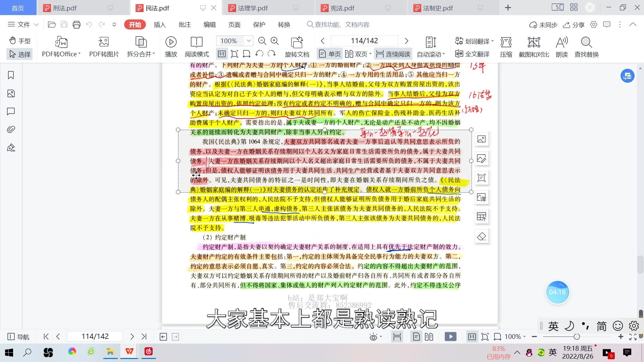Click the zoom out magnifier

(x=262, y=41)
